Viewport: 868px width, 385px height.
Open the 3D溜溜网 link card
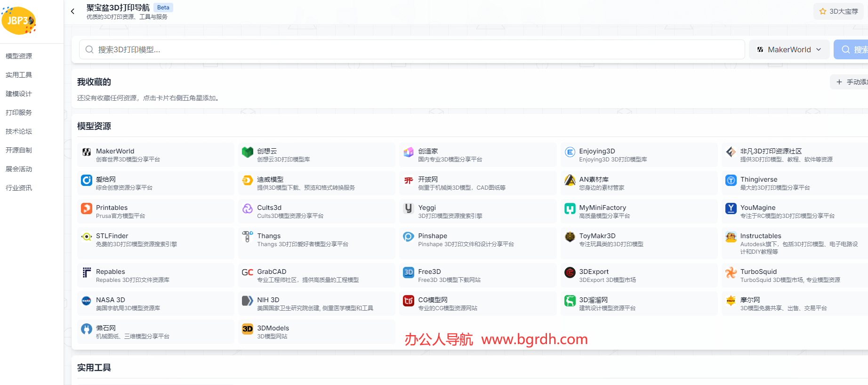tap(639, 304)
